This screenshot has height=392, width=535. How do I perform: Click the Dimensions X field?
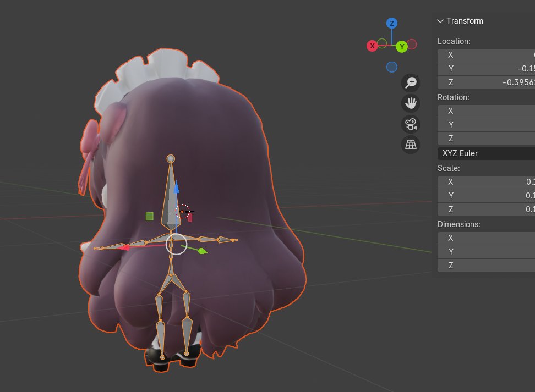tap(486, 238)
